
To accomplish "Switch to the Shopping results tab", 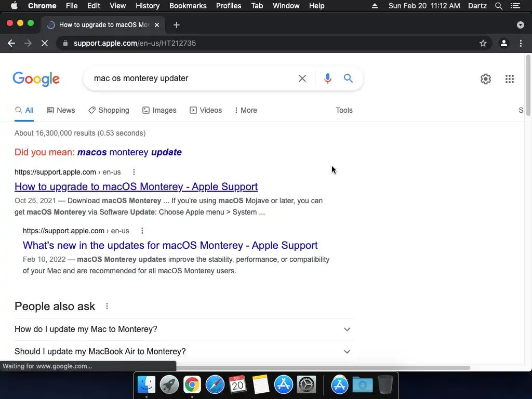I will tap(109, 110).
